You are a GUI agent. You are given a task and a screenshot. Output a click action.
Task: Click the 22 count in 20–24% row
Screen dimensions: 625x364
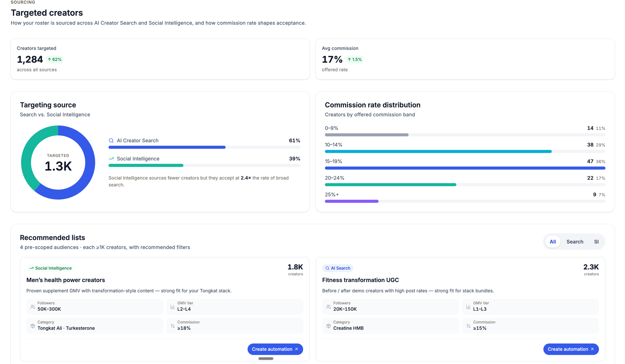(x=590, y=178)
